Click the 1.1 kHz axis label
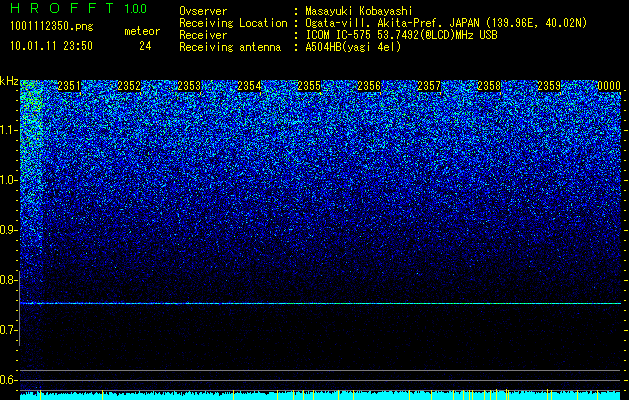629x400 pixels. click(9, 130)
